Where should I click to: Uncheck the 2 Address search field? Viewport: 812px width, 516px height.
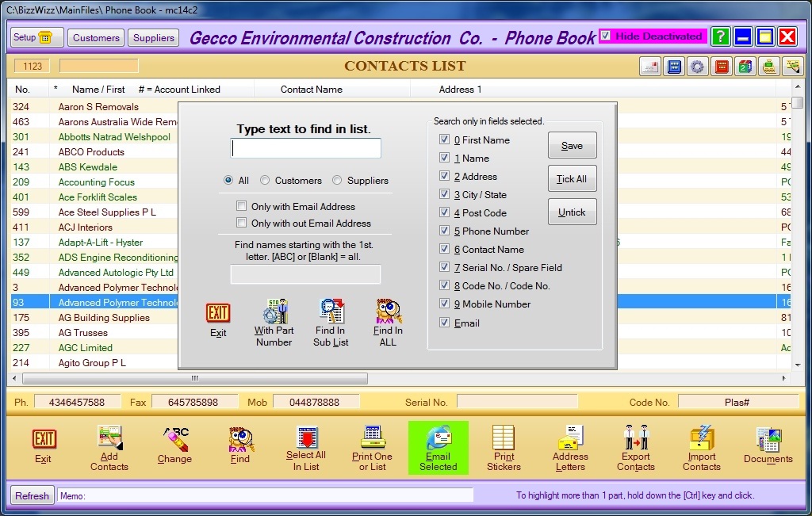(x=444, y=175)
